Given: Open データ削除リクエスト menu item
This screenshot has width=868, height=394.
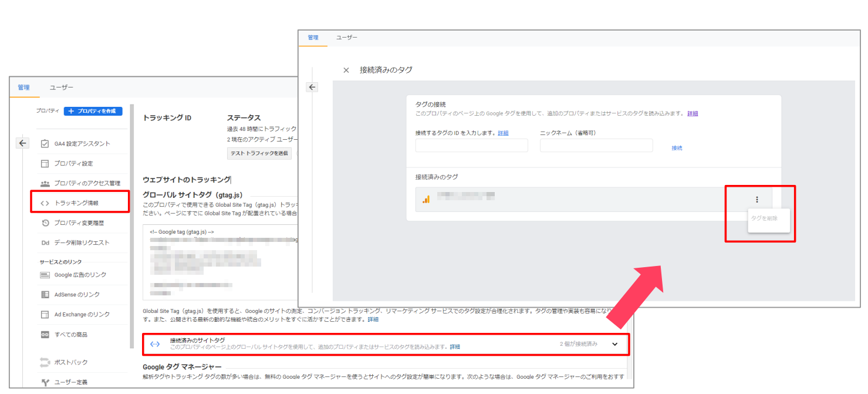Looking at the screenshot, I should (x=82, y=243).
